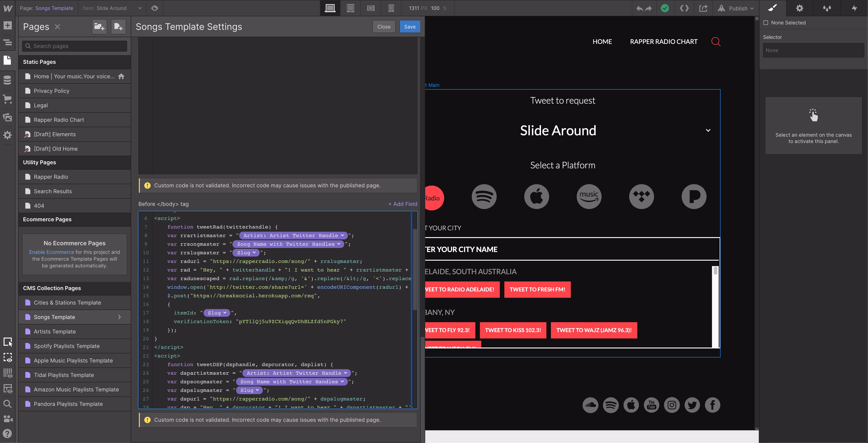Viewport: 868px width, 443px height.
Task: Click the create new folder icon
Action: tap(100, 27)
